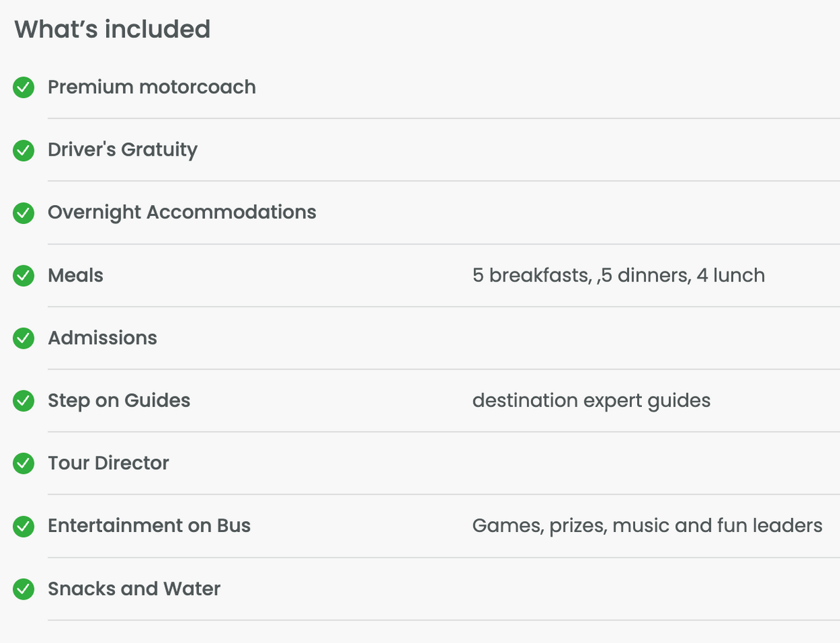This screenshot has width=840, height=643.
Task: Click the Driver's Gratuity text
Action: (122, 150)
